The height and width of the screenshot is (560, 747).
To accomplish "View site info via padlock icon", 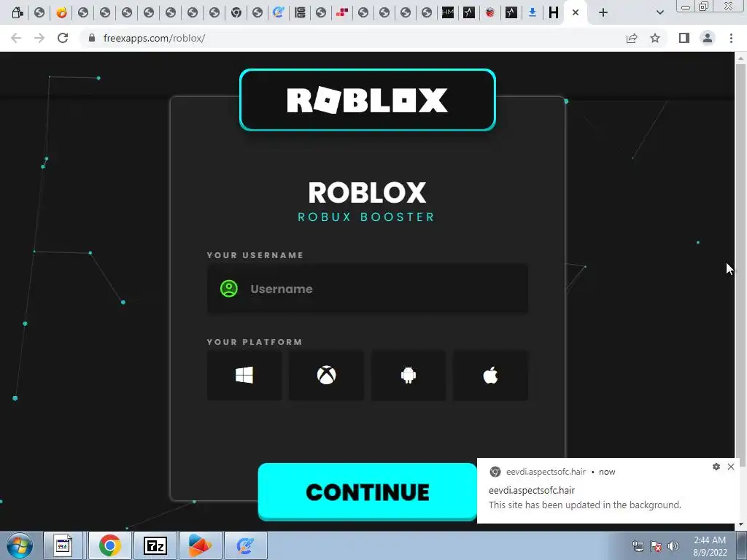I will tap(92, 38).
